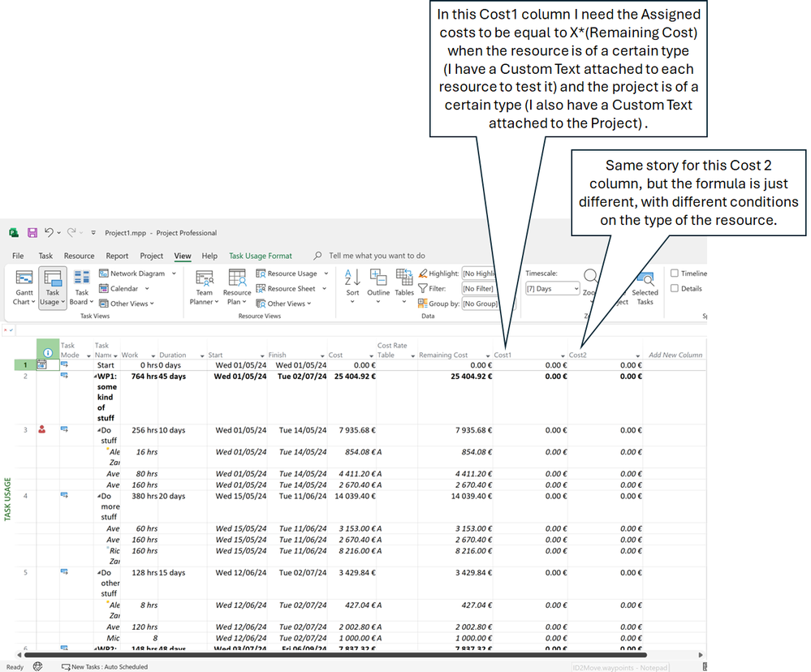The height and width of the screenshot is (672, 811).
Task: Open the Timescale Days dropdown
Action: (x=552, y=288)
